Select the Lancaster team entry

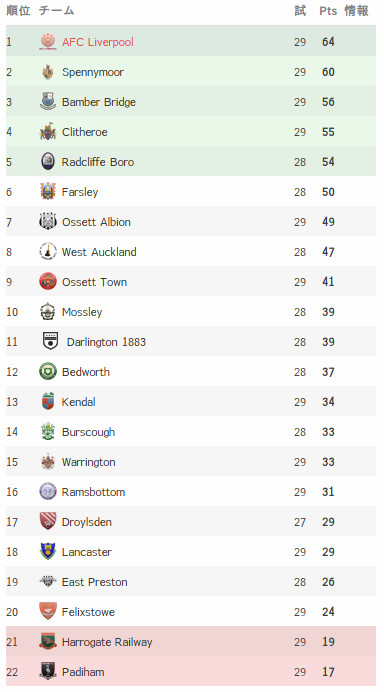pyautogui.click(x=87, y=552)
